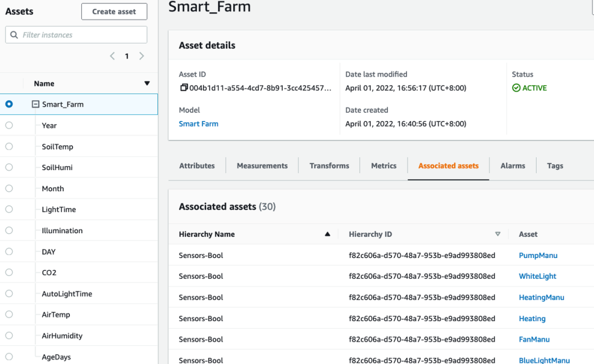Sort assets by Name column arrow
Image resolution: width=594 pixels, height=364 pixels.
click(147, 84)
